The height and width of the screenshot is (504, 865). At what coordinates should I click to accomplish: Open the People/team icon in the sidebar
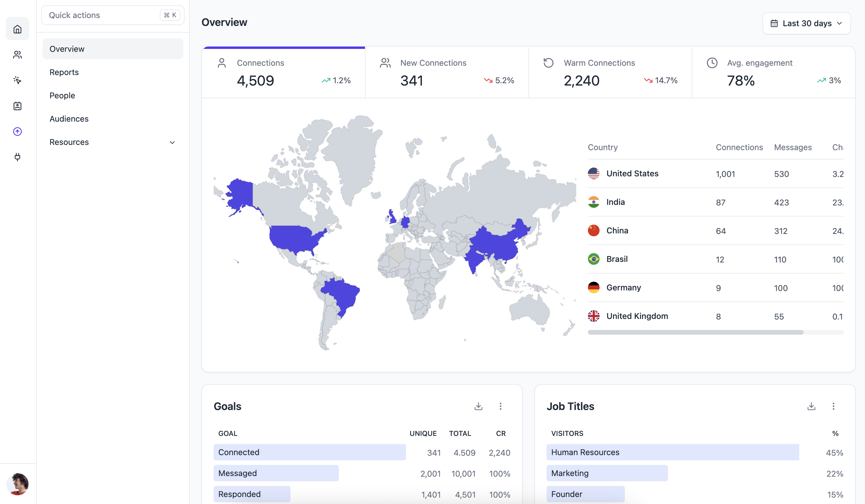pos(17,54)
